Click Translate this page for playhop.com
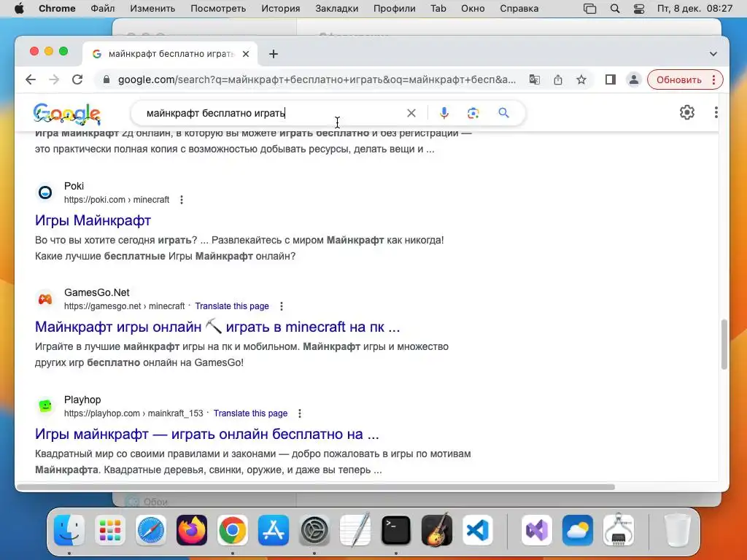The image size is (747, 560). [250, 413]
